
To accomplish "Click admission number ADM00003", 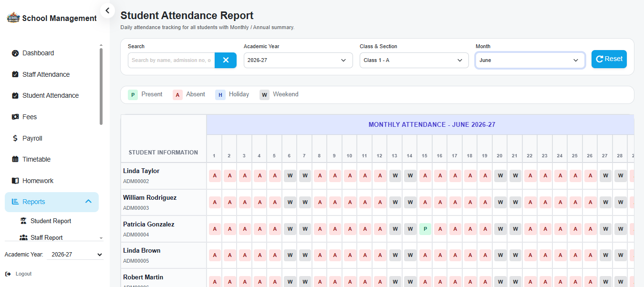I will coord(136,208).
